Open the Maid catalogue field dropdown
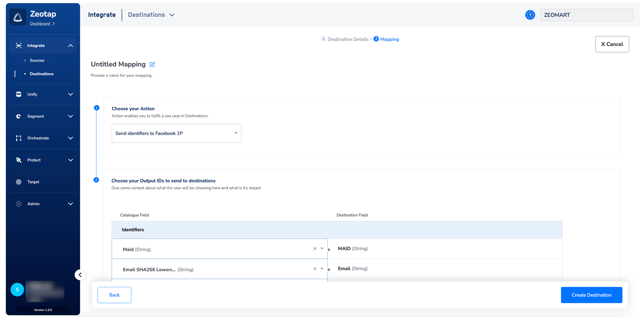 coord(322,249)
